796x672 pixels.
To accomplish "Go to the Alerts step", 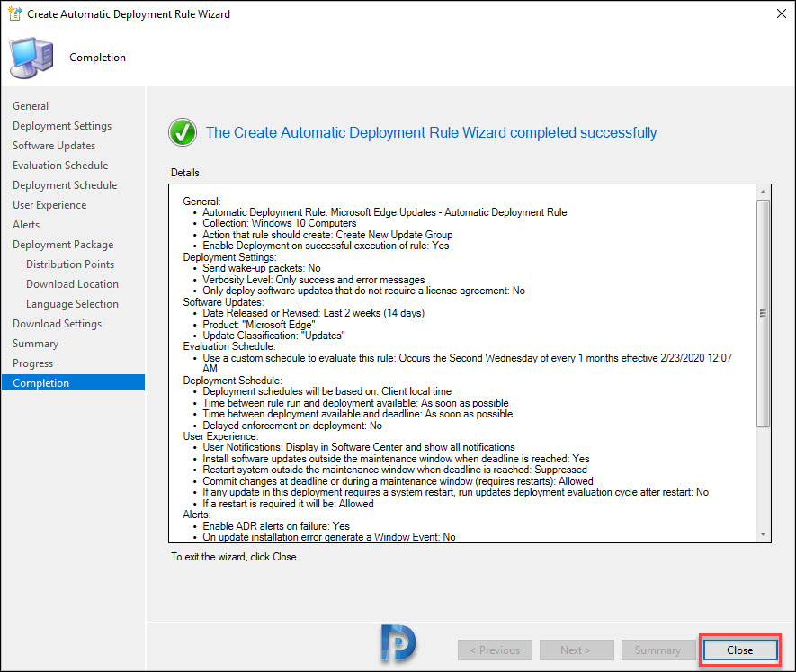I will coord(26,225).
